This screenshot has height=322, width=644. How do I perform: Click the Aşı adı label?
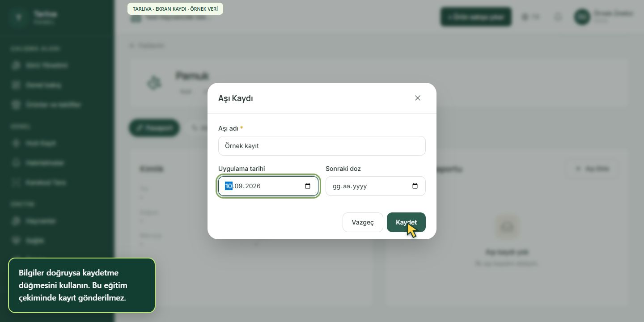pos(228,128)
